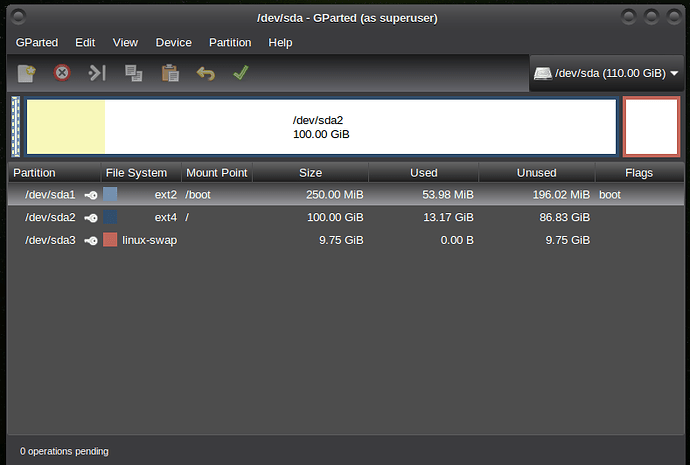Click the ext4 dark blue color swatch
Viewport: 690px width, 465px height.
pos(110,217)
